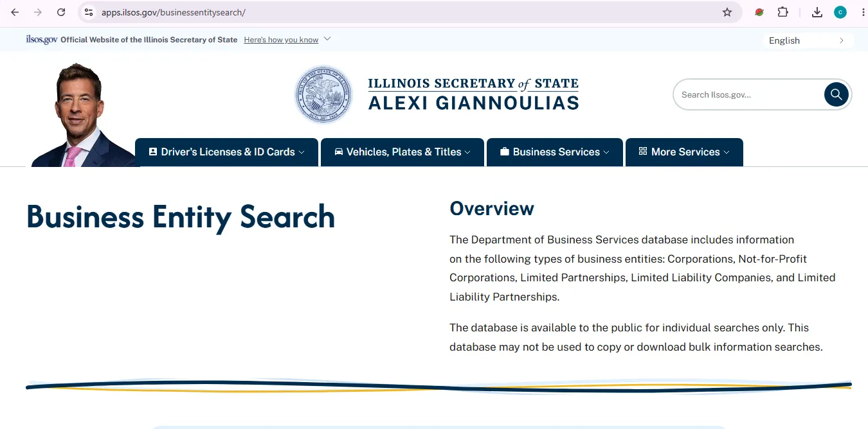The image size is (868, 429).
Task: Click the Here's how you know link
Action: coord(281,40)
